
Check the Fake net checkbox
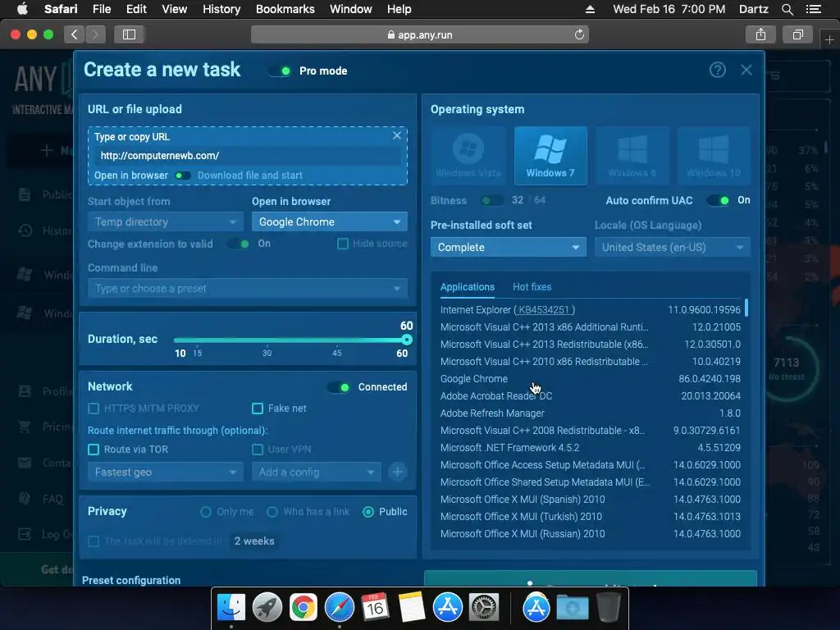(x=258, y=409)
